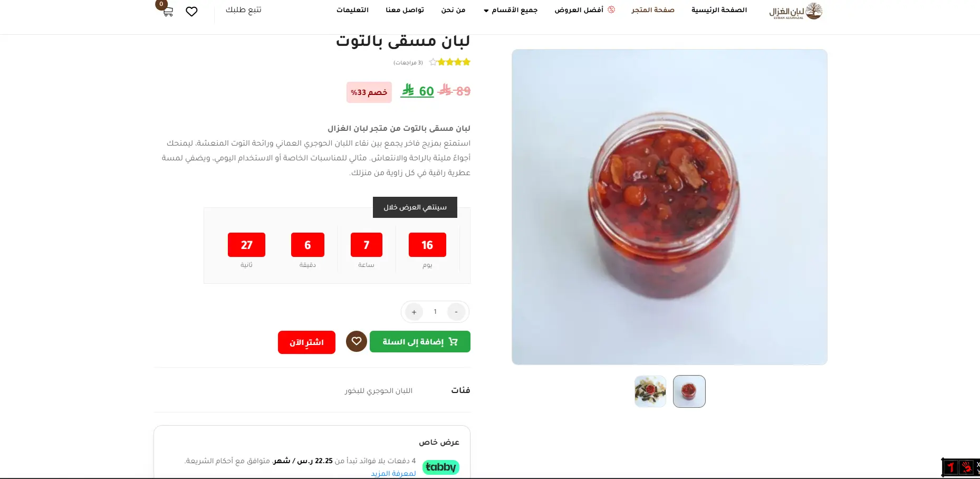Click the quantity number field
Image resolution: width=980 pixels, height=479 pixels.
tap(435, 312)
